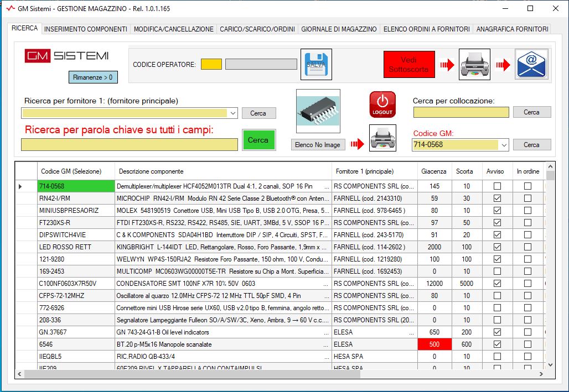Viewport: 569px width, 392px height.
Task: Click description BT.20 p-M5x16 Manopole scanalate
Action: pos(223,344)
